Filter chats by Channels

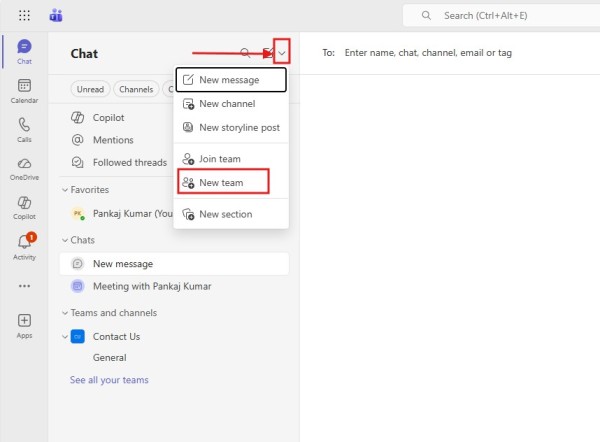point(136,89)
